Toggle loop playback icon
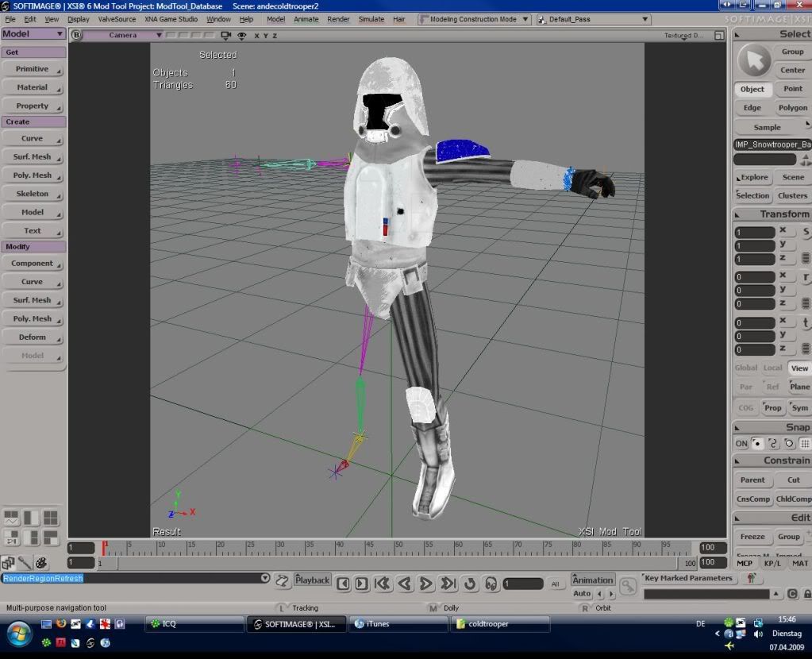 point(470,584)
